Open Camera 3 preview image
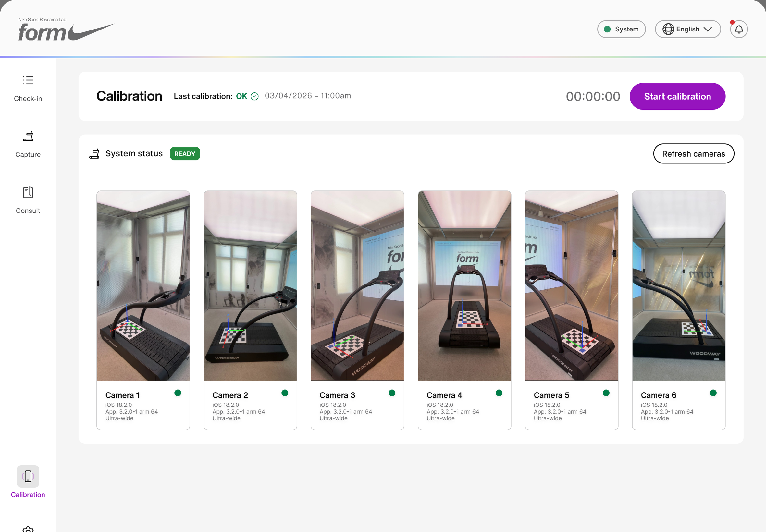Screen dimensions: 766x532 point(357,286)
